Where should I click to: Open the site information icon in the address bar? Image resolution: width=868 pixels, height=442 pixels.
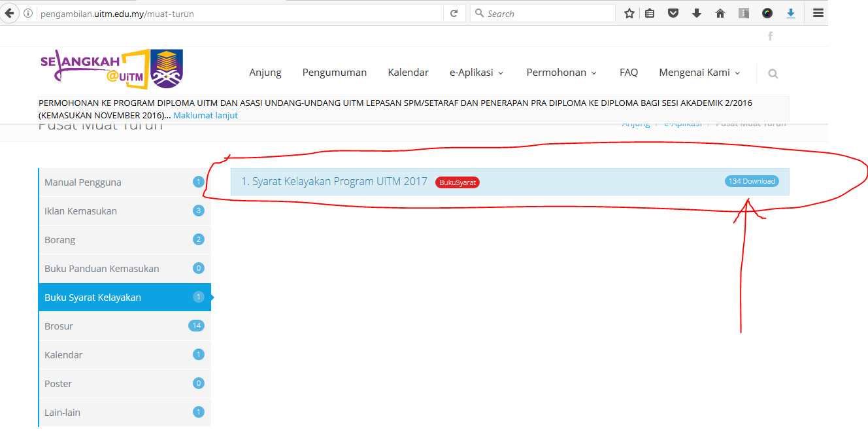pos(28,13)
